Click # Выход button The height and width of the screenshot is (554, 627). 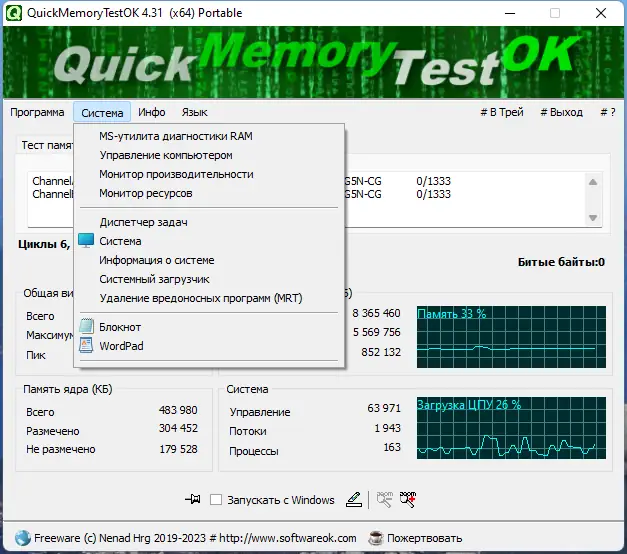561,112
